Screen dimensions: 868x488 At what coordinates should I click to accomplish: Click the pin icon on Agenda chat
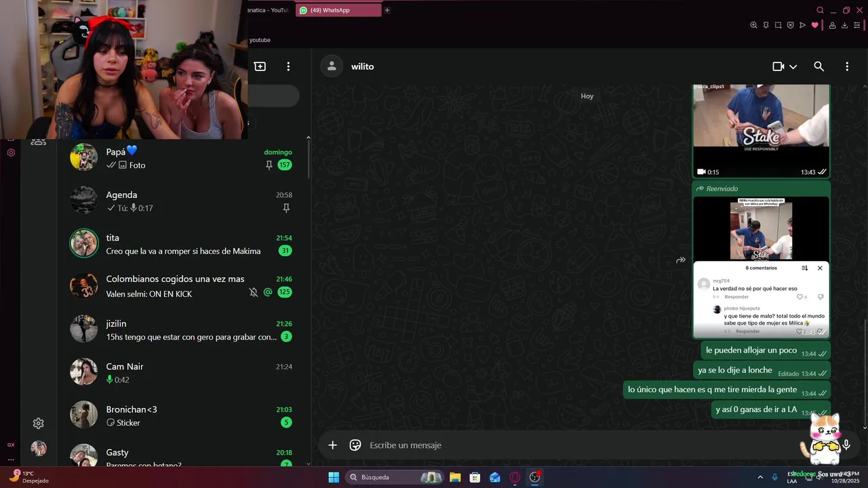(x=286, y=208)
